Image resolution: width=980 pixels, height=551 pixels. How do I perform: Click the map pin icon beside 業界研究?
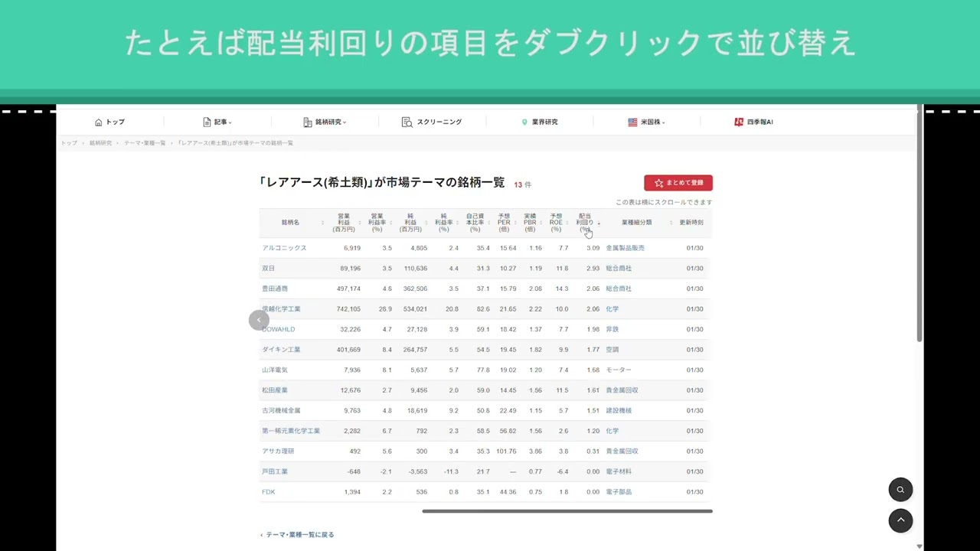click(524, 122)
